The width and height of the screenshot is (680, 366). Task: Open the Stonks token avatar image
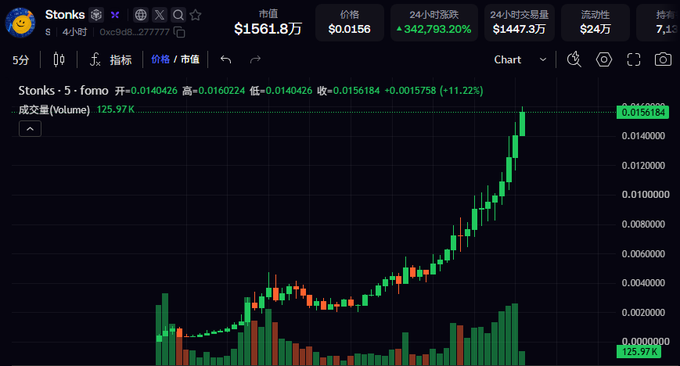click(x=20, y=23)
